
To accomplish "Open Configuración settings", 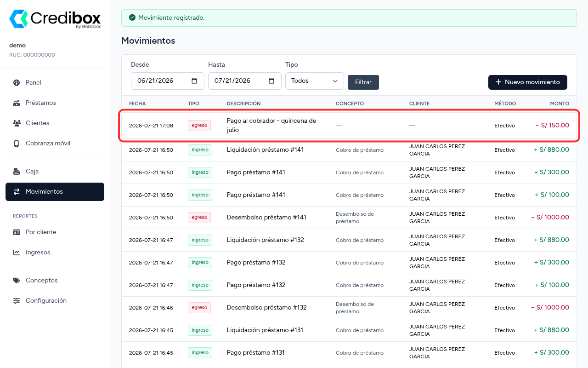I will [x=55, y=301].
